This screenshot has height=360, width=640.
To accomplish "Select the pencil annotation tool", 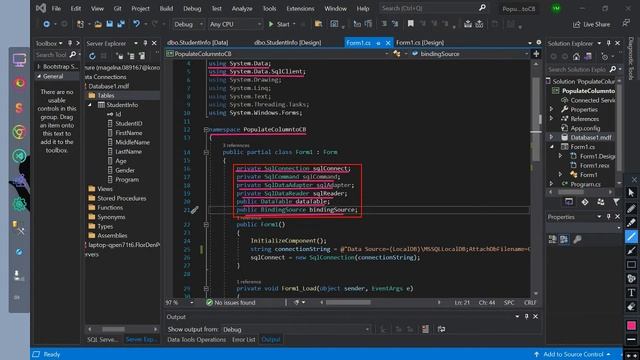I will pos(631,209).
